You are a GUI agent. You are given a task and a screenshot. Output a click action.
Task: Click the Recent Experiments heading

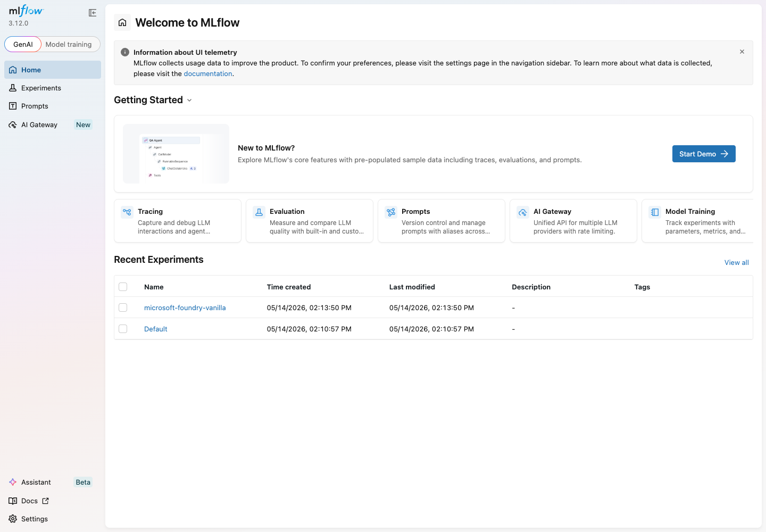159,260
